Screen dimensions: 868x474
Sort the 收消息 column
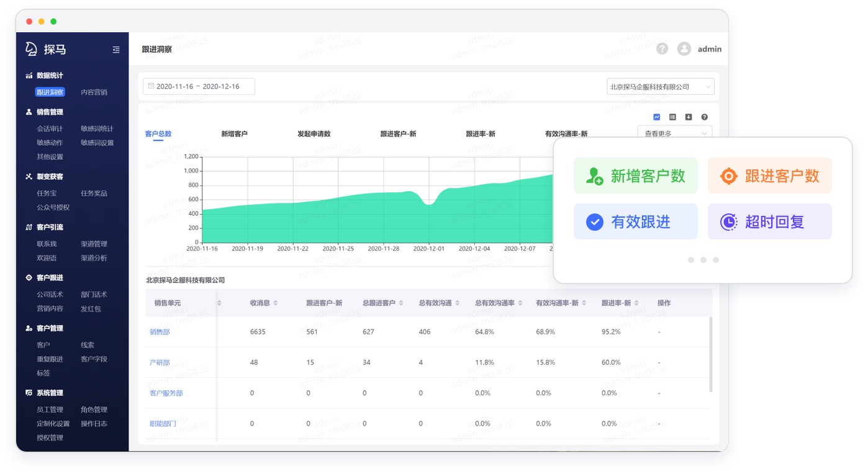click(276, 303)
